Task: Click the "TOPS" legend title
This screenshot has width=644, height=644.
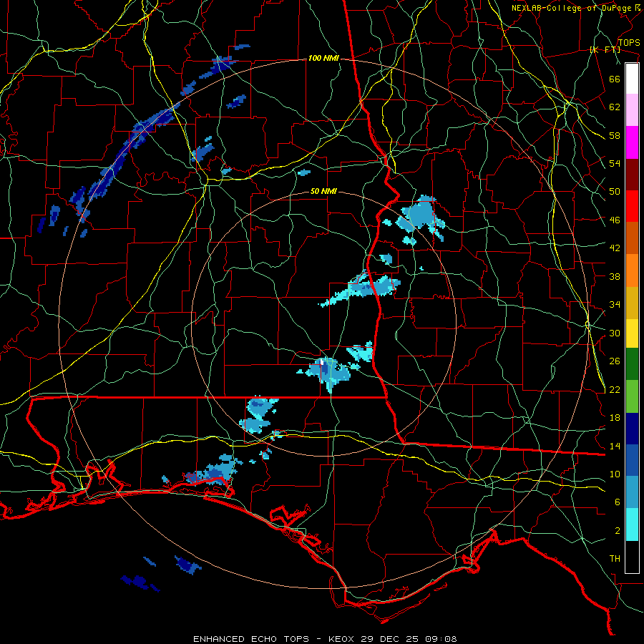Action: tap(629, 42)
